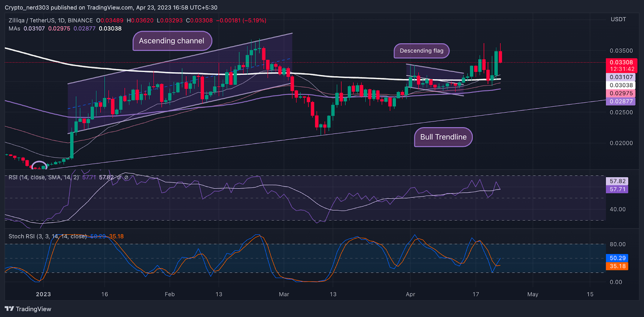Click the 80.00 Stoch RSI axis label

pos(617,244)
